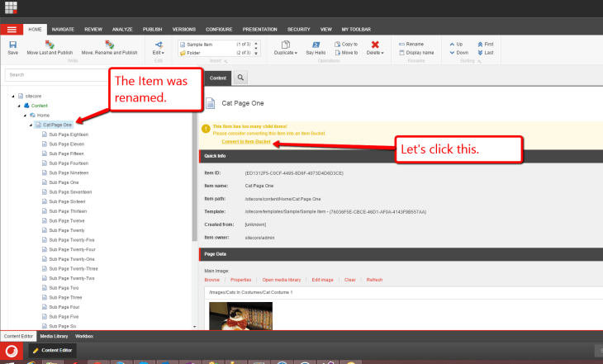Click the magnifier search tab icon

[240, 78]
